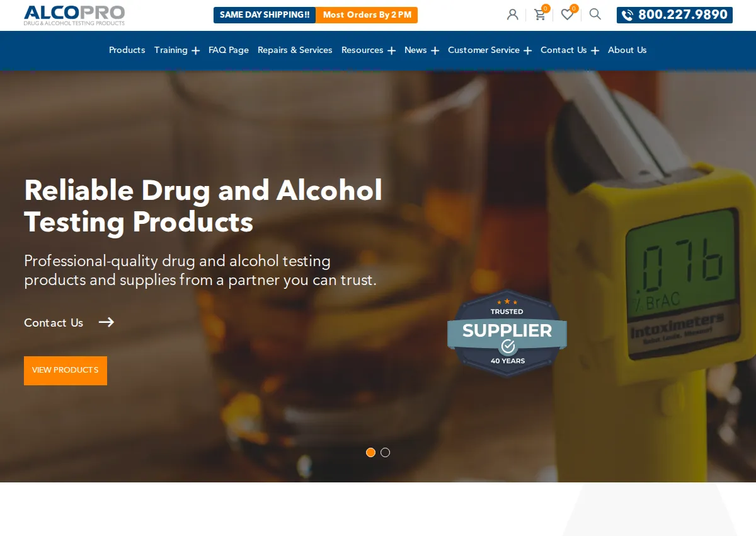Click the View Products button
This screenshot has height=536, width=756.
66,370
